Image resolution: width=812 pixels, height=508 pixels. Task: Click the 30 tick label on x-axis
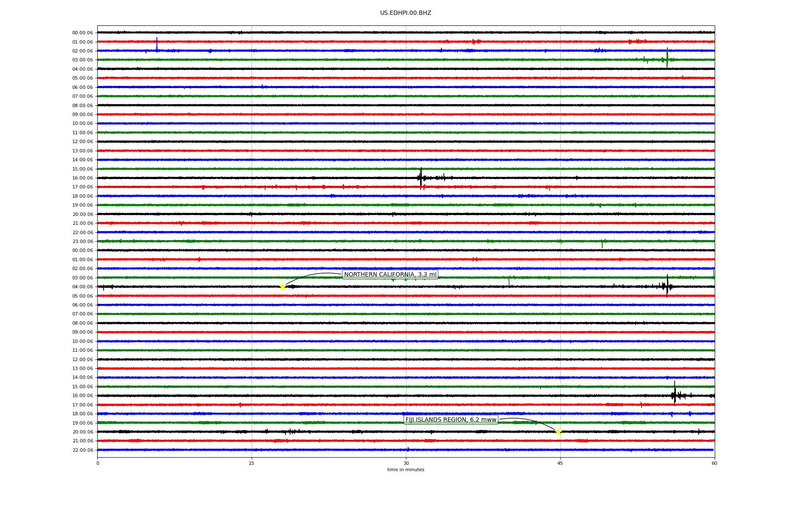tap(406, 463)
